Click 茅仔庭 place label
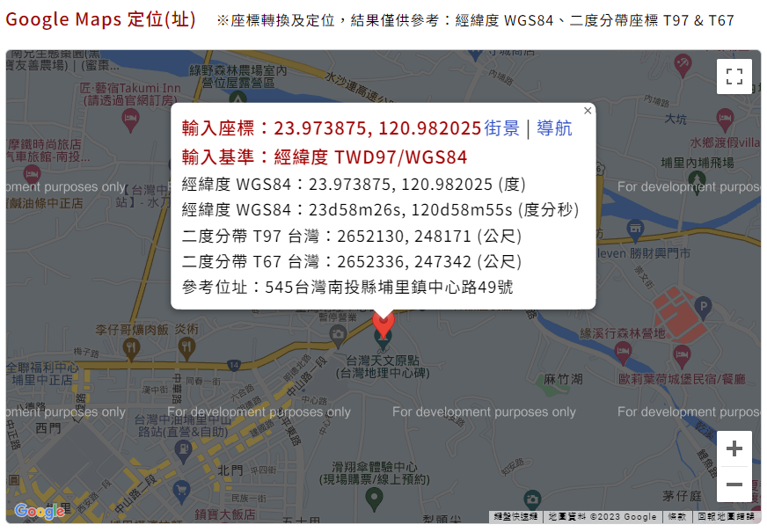The image size is (767, 532). click(682, 496)
